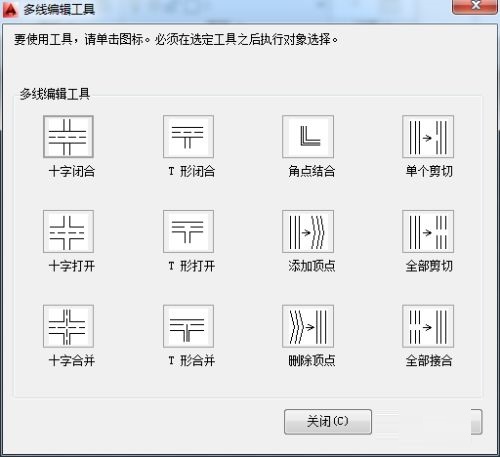Close the 多线编辑工具 dialog window

[475, 7]
